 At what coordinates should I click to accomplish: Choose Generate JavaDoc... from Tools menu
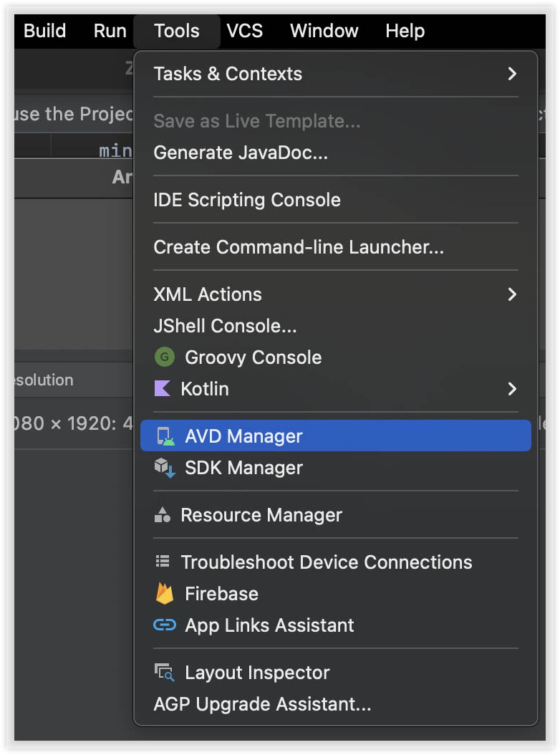(241, 153)
